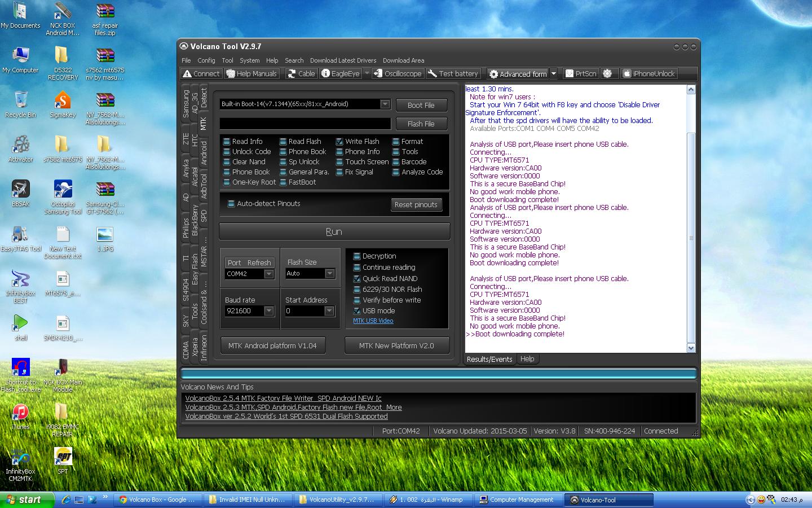Image resolution: width=812 pixels, height=508 pixels.
Task: Enable the Unlock Code option
Action: [227, 152]
